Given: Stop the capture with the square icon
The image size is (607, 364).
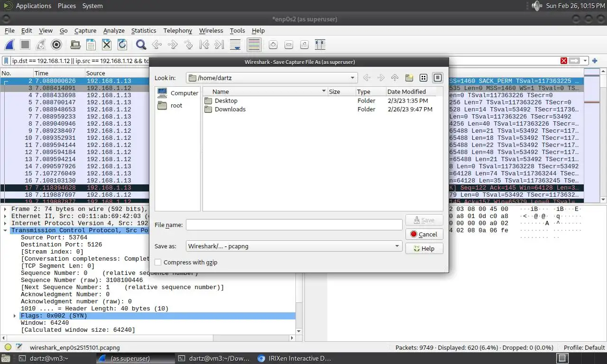Looking at the screenshot, I should pyautogui.click(x=25, y=45).
